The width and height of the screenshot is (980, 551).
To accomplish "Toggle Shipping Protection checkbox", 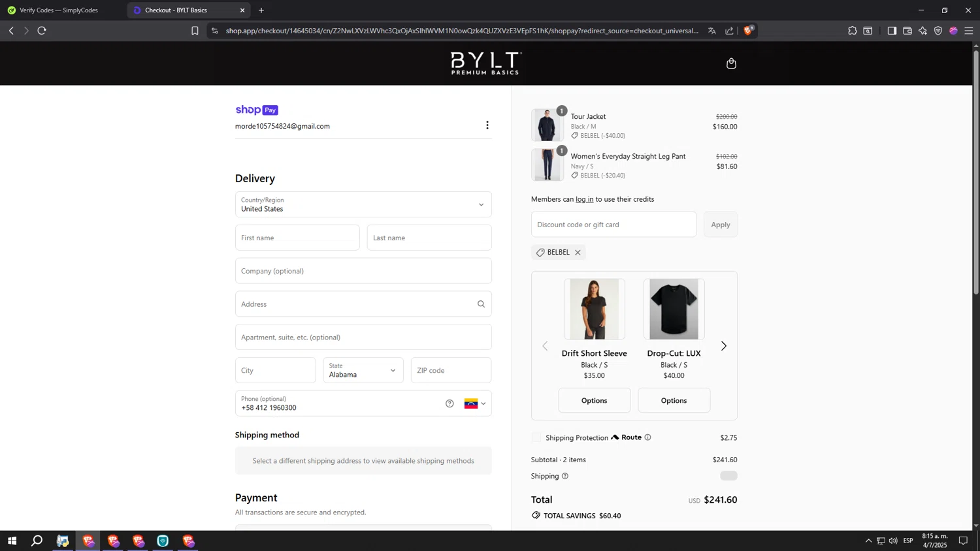I will tap(536, 437).
